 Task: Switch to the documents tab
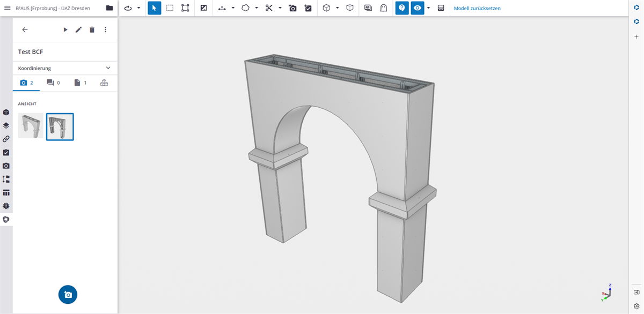point(80,83)
